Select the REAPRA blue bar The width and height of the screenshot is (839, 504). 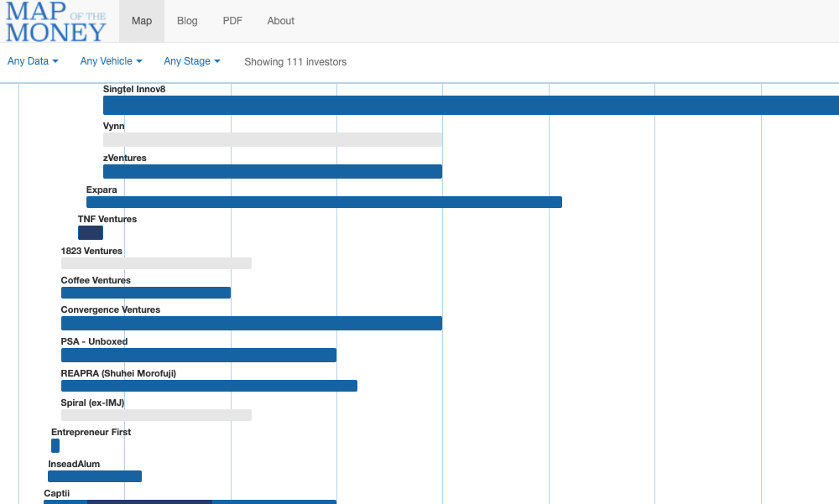click(x=209, y=386)
